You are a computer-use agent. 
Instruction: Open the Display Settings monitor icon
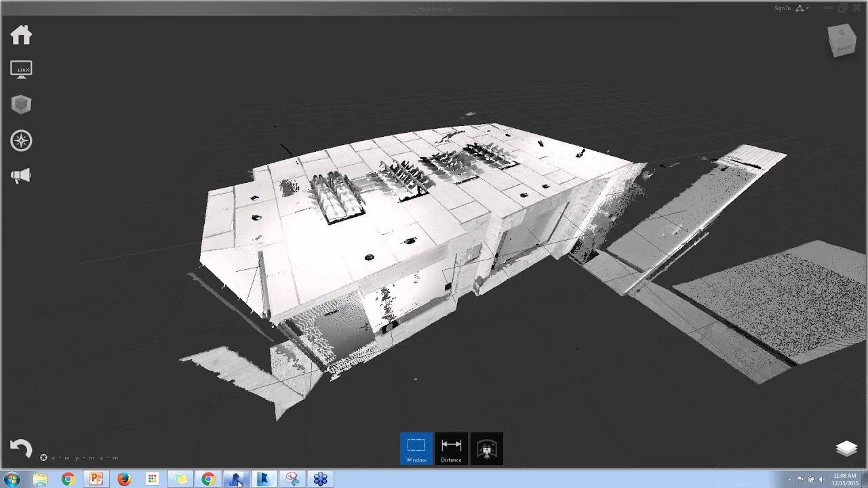tap(21, 70)
